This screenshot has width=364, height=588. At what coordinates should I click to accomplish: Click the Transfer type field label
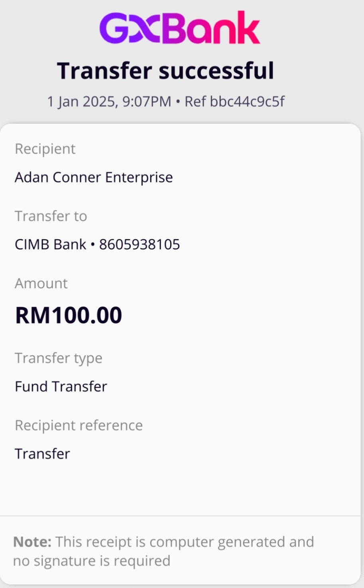[59, 358]
